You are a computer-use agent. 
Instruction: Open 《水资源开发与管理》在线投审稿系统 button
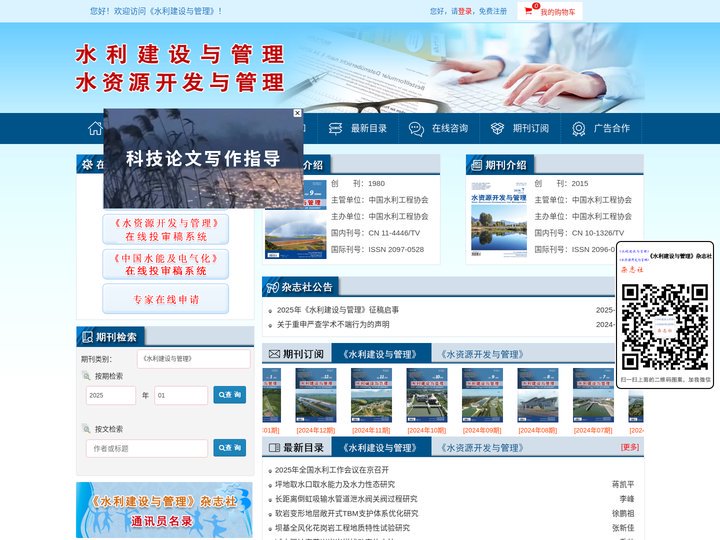[x=166, y=230]
